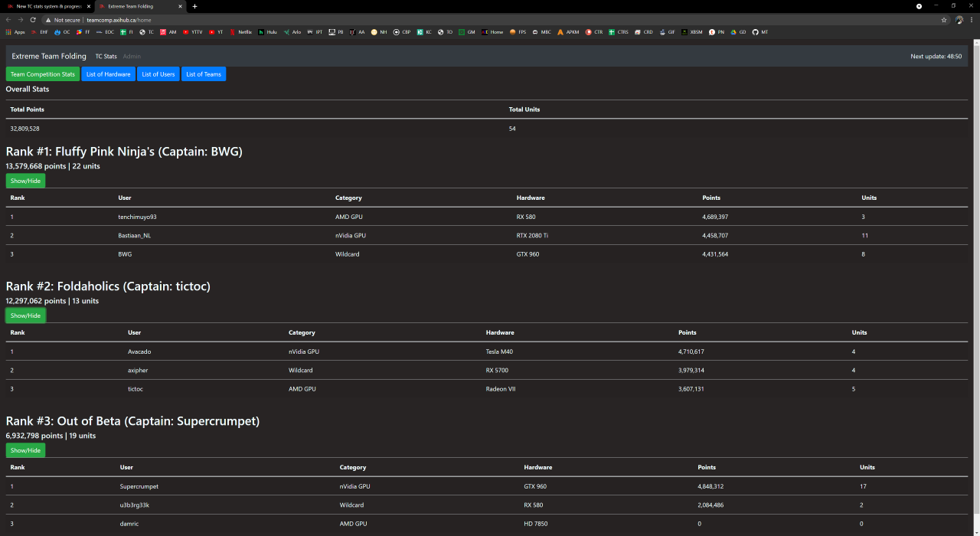Screen dimensions: 980x536
Task: Toggle Show/Hide for Out of Beta team
Action: [x=25, y=450]
